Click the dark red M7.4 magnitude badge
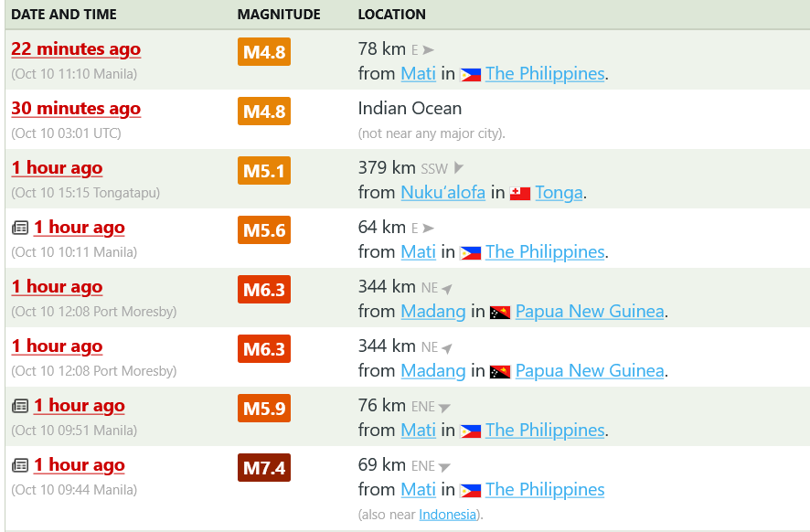 click(x=264, y=469)
